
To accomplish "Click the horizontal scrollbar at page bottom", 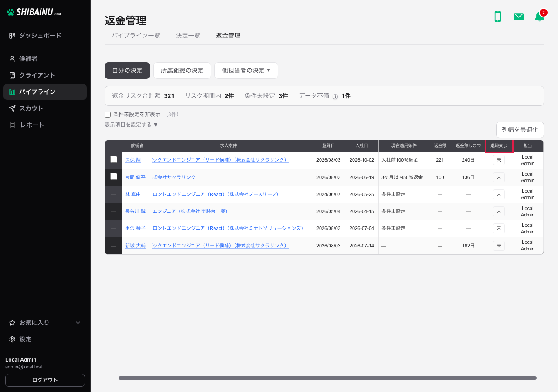I will [327, 378].
